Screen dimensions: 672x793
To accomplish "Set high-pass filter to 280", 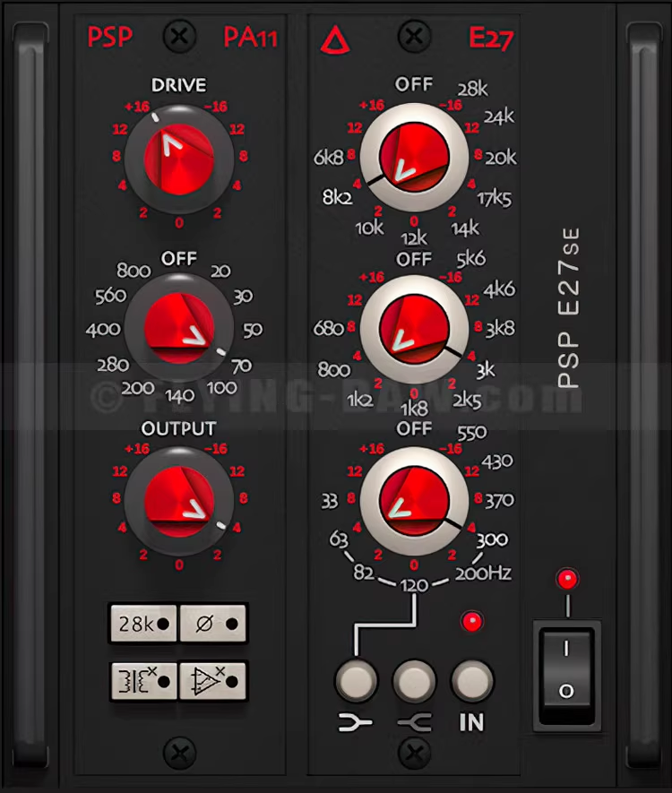I will click(113, 365).
